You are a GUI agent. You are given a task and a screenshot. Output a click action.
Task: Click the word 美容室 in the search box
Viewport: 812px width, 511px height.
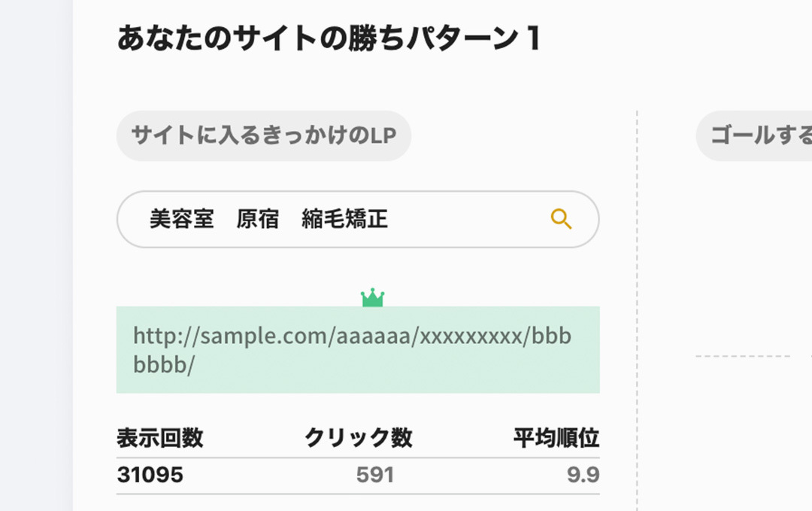click(x=181, y=219)
